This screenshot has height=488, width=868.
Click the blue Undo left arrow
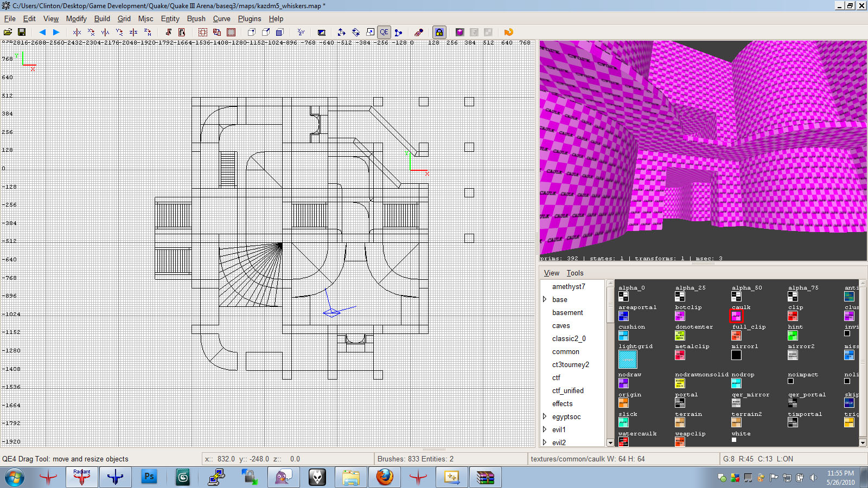pyautogui.click(x=42, y=33)
